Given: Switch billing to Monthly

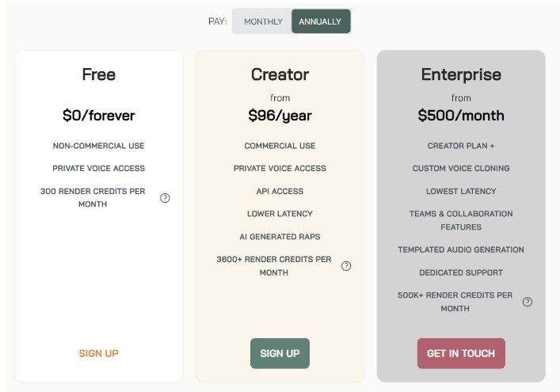Looking at the screenshot, I should (263, 21).
